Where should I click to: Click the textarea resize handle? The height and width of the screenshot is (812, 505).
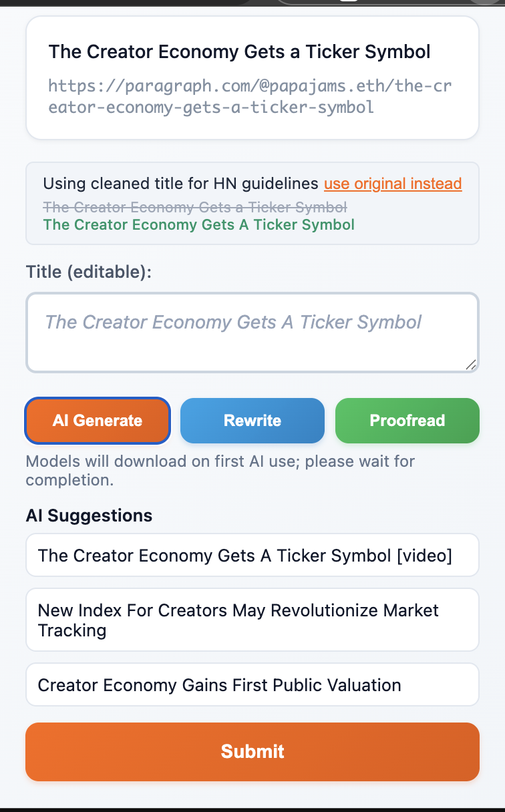[x=471, y=364]
